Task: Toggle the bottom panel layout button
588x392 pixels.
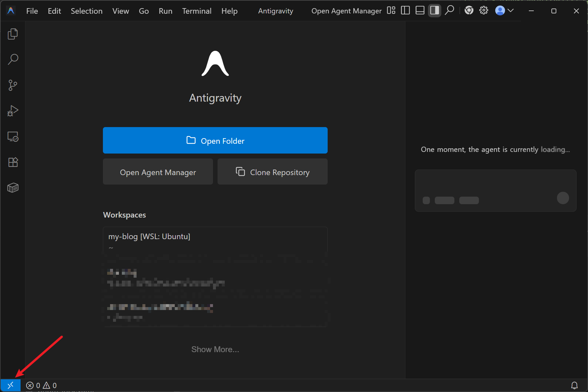Action: pyautogui.click(x=420, y=11)
